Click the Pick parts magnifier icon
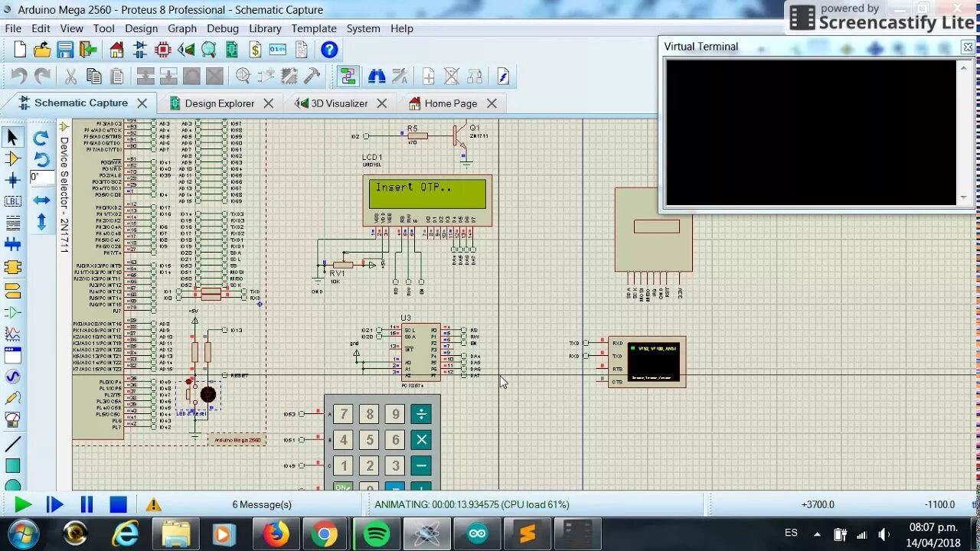 click(243, 77)
